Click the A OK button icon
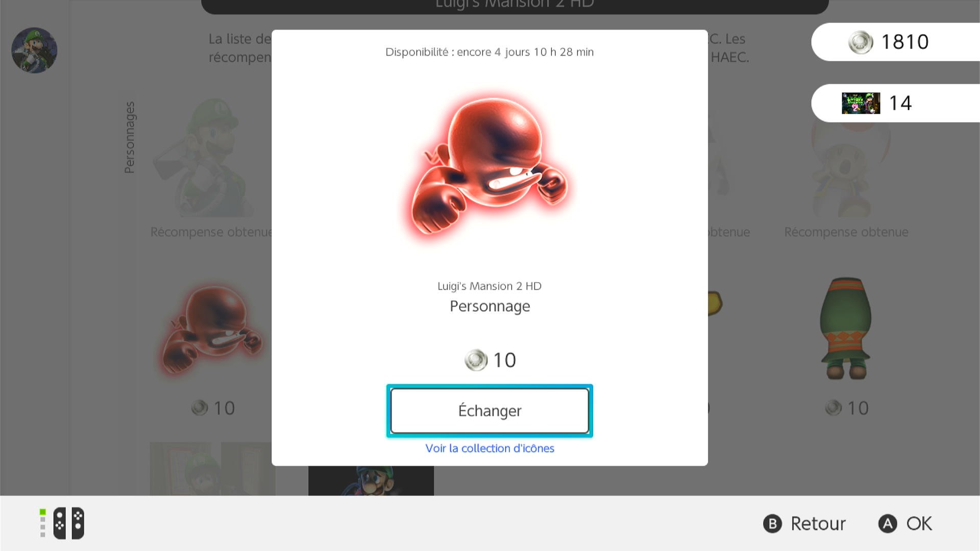This screenshot has height=551, width=980. pyautogui.click(x=887, y=523)
